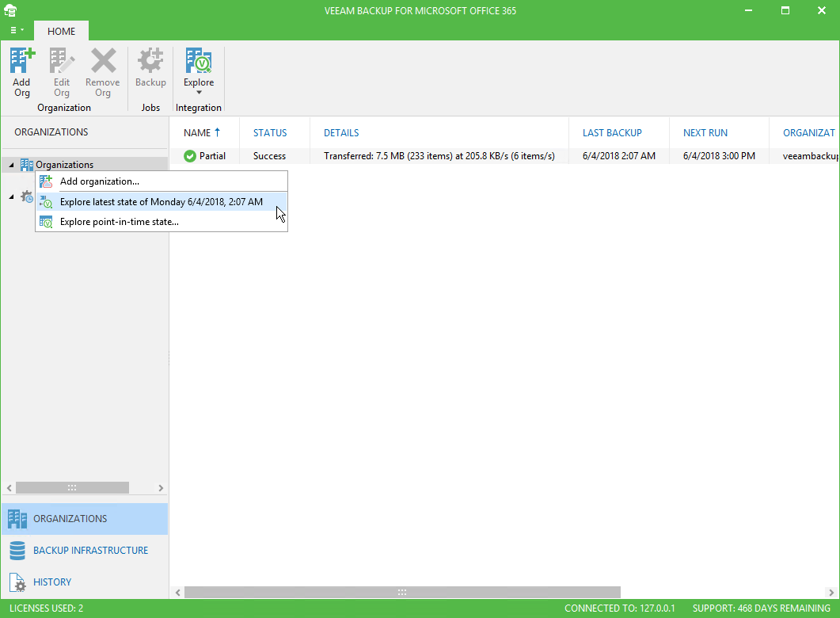Choose Explore latest state of Monday 6/4/2018
Screen dimensions: 840x618
[x=162, y=202]
